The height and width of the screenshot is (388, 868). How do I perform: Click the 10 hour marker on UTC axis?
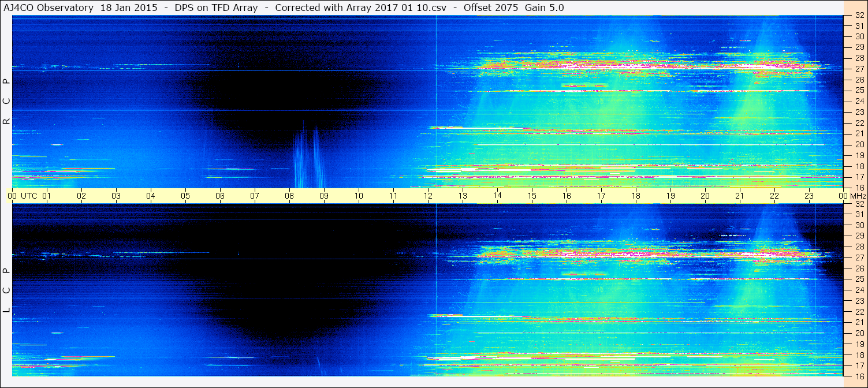359,196
